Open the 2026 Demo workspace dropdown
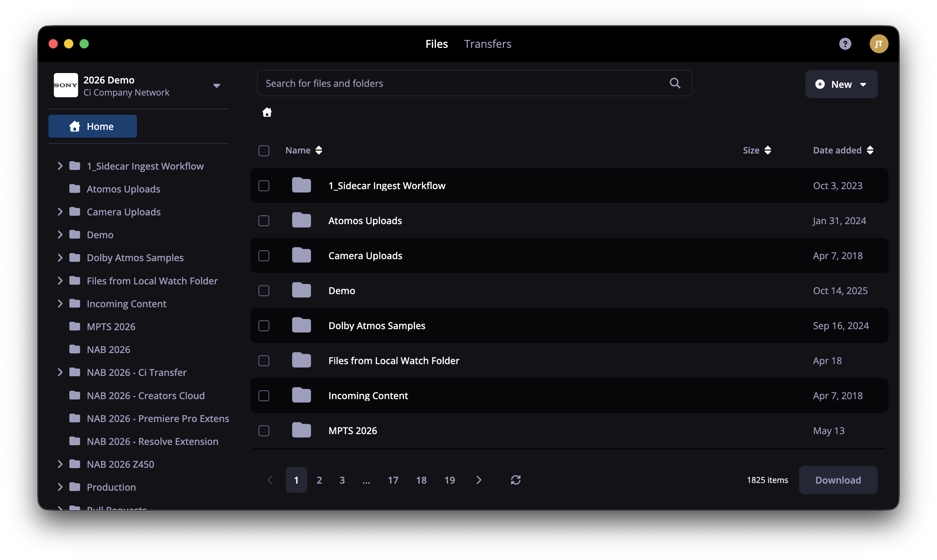The image size is (937, 560). coord(216,86)
